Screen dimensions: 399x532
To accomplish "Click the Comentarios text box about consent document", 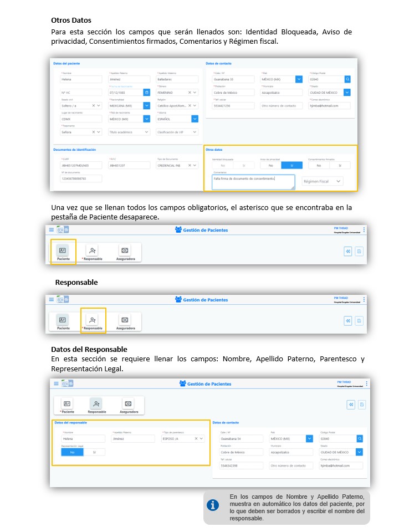I will click(x=253, y=181).
